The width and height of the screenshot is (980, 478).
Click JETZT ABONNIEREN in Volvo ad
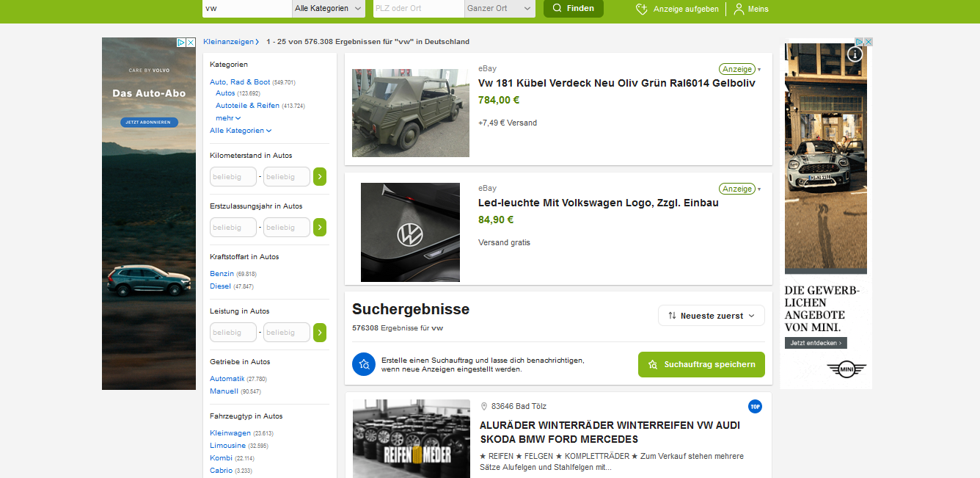147,122
